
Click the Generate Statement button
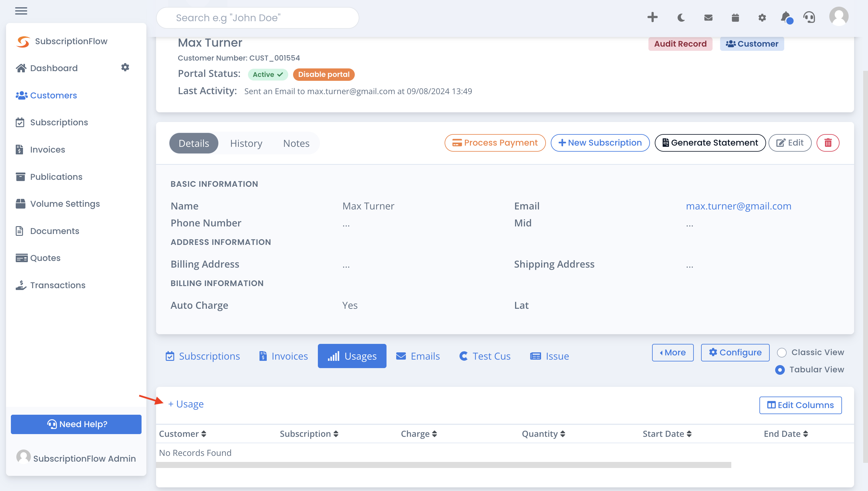[x=710, y=143]
